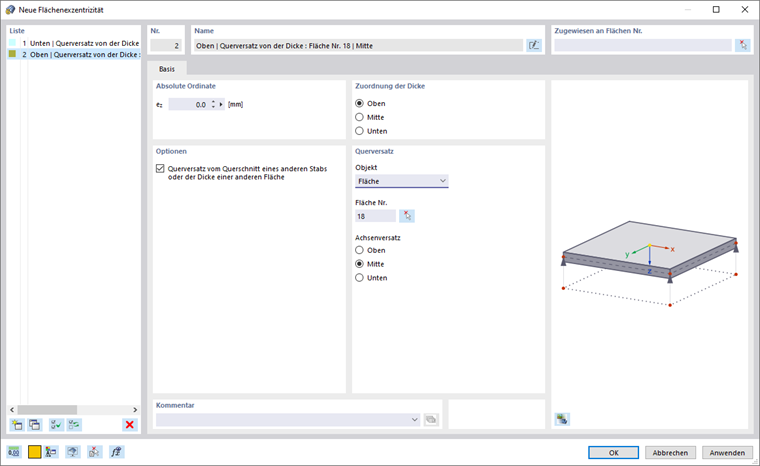Select Oben under Achsenversatz
The width and height of the screenshot is (760, 466).
359,250
